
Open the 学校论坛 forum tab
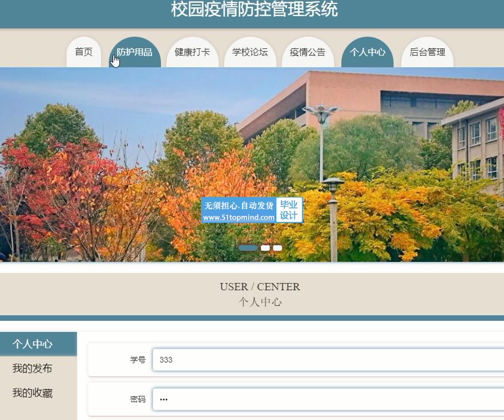click(250, 52)
